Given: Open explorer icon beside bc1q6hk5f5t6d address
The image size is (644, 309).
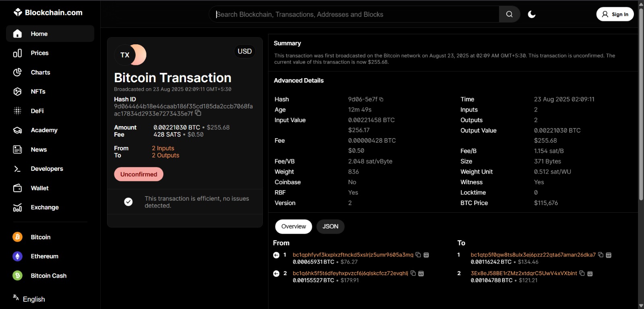Looking at the screenshot, I should coord(421,274).
